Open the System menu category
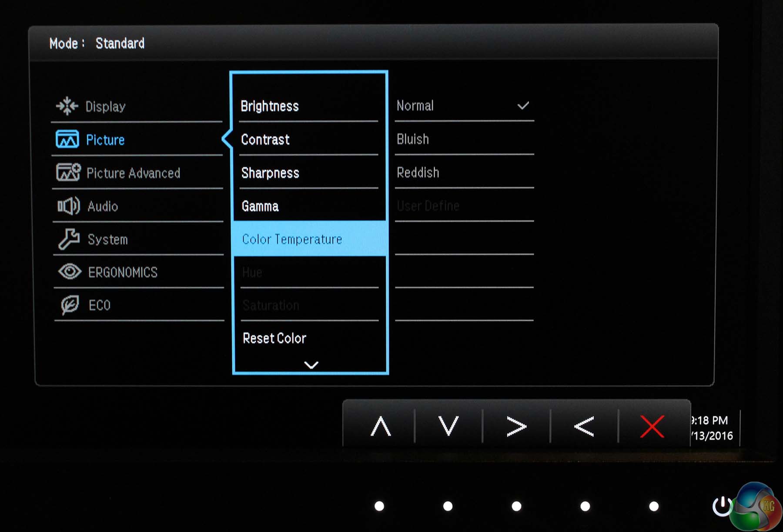This screenshot has height=532, width=783. click(139, 239)
